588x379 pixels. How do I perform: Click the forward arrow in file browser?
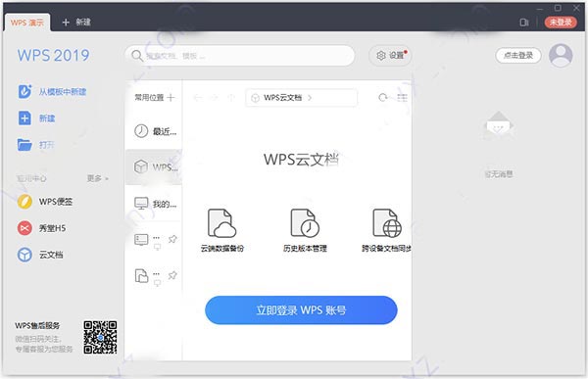point(214,98)
